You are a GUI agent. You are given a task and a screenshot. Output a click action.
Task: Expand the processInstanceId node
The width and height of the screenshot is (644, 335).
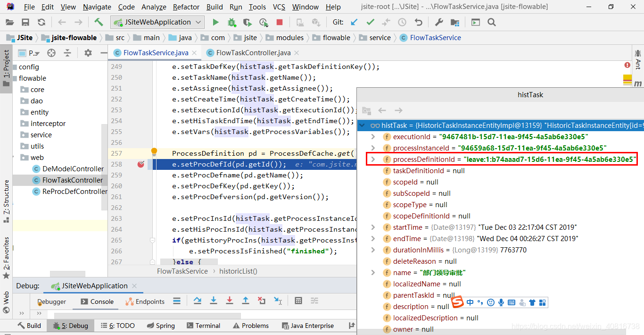373,148
